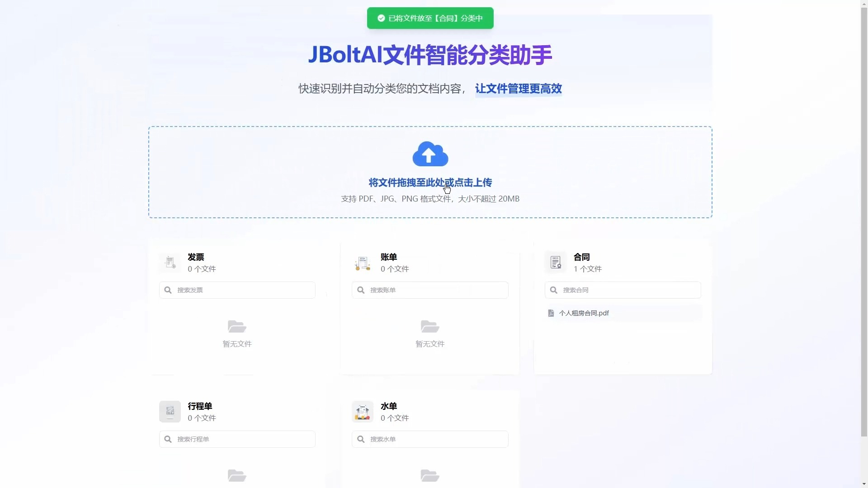Click the empty folder icon under 发票

coord(237,326)
